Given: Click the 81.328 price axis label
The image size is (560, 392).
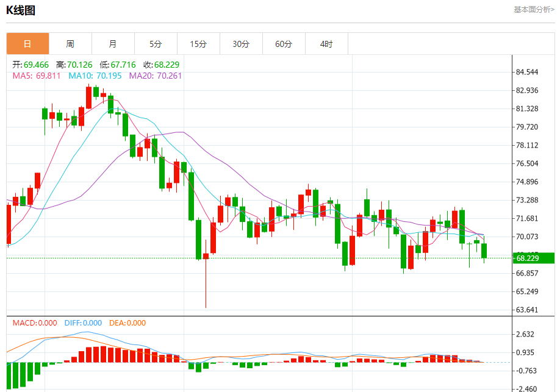Looking at the screenshot, I should [x=527, y=109].
